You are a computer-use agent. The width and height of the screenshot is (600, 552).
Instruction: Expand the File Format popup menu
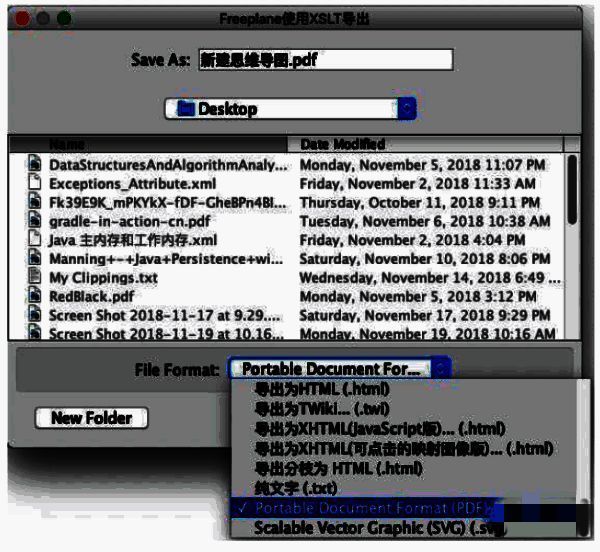coord(338,370)
